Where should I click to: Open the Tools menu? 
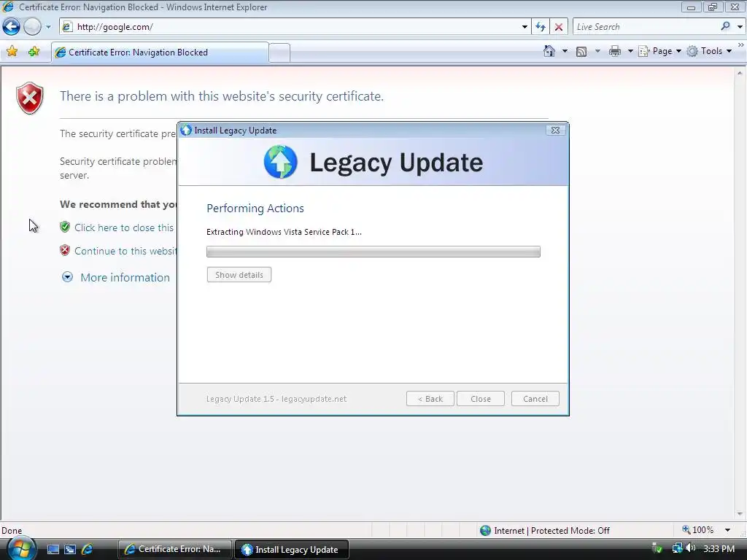(x=709, y=51)
